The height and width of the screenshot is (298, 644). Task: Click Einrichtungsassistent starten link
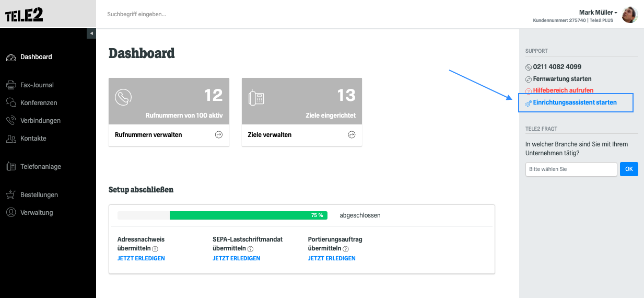(x=575, y=102)
